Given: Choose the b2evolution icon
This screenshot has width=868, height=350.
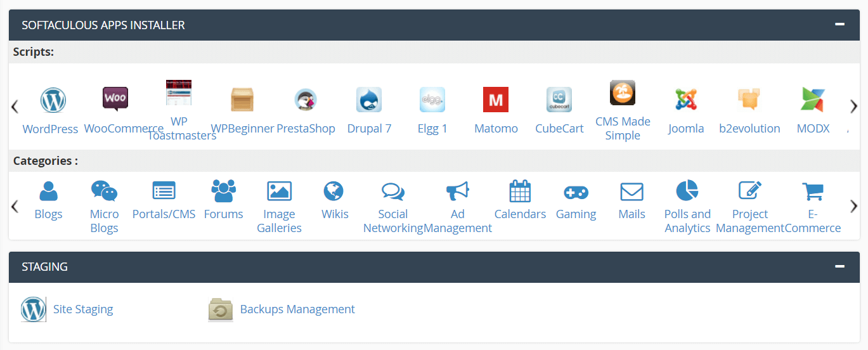Looking at the screenshot, I should pos(749,100).
